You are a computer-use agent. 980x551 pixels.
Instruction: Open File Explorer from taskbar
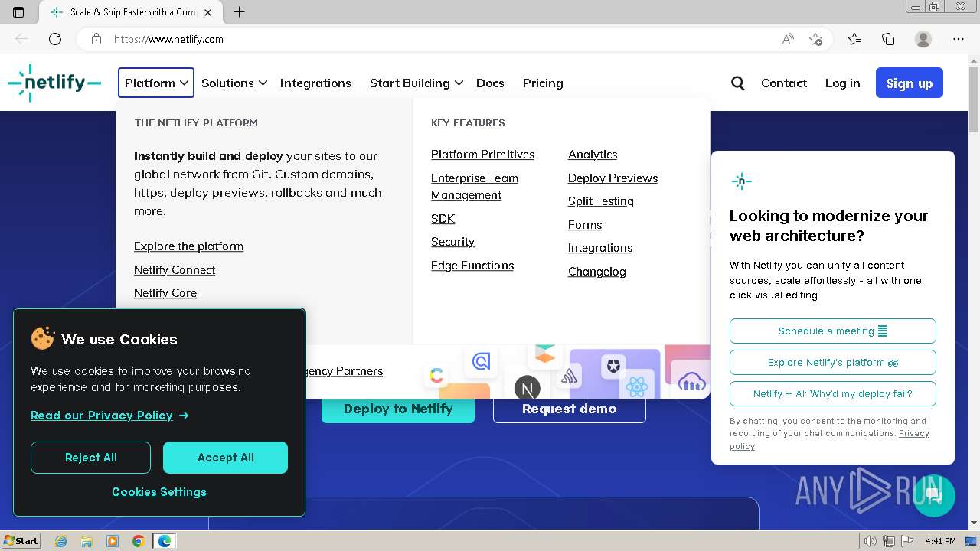coord(87,541)
